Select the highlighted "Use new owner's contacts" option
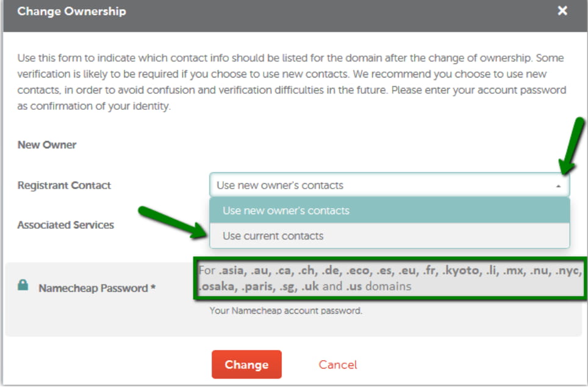This screenshot has height=387, width=588. click(x=390, y=210)
